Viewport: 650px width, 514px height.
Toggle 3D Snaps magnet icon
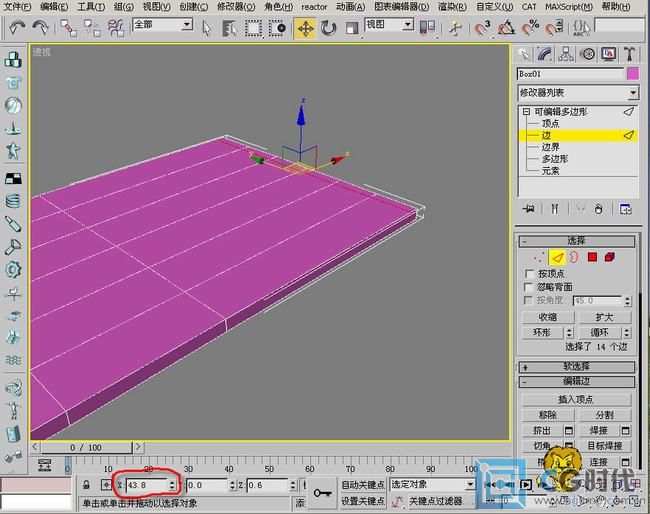pos(482,29)
